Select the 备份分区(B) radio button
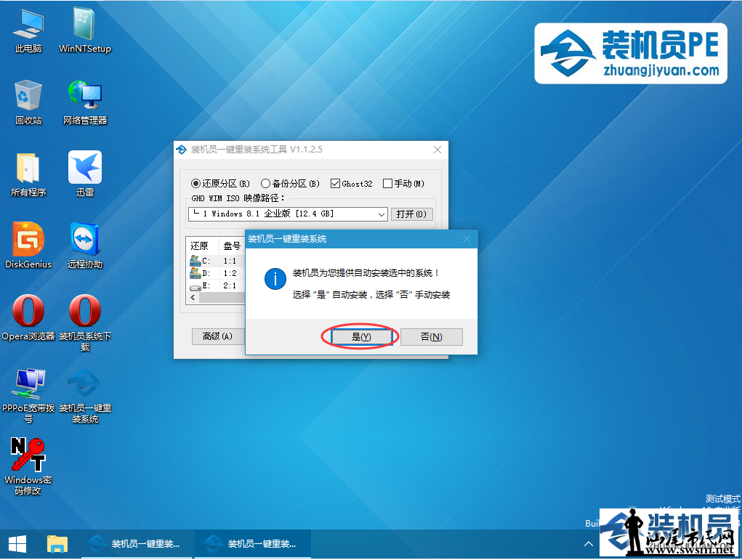Screen dimensions: 742x560 (290, 184)
